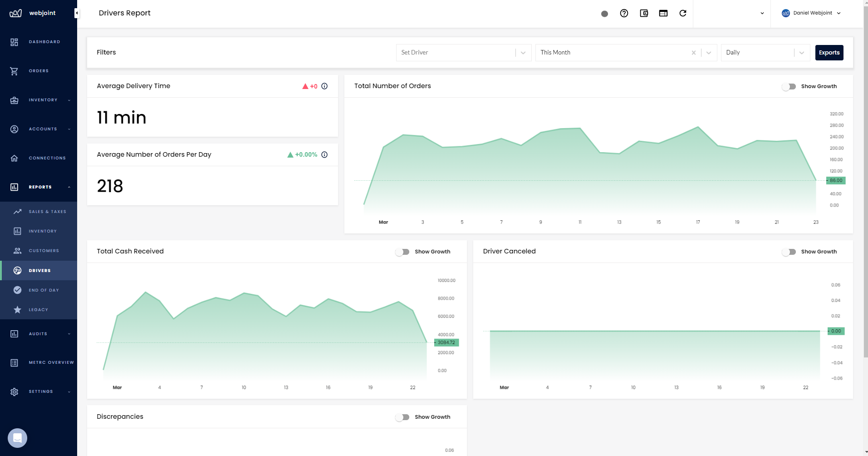Open the Set Driver dropdown

(x=463, y=53)
